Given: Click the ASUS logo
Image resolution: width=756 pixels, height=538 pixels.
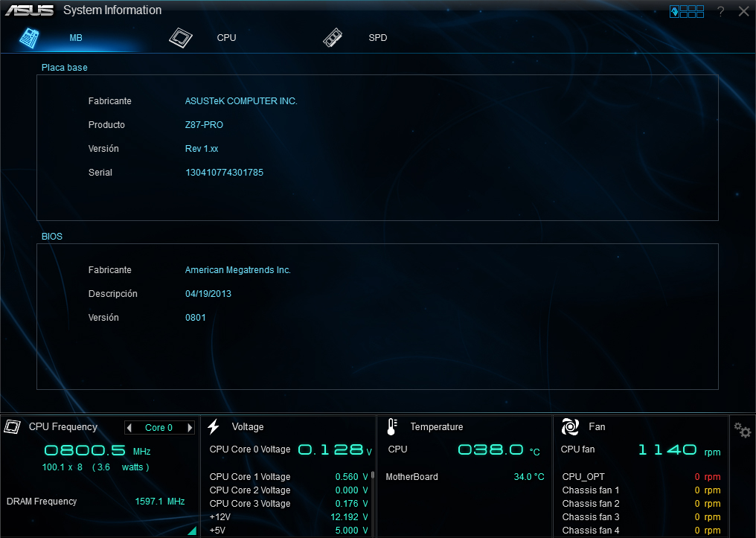Looking at the screenshot, I should (x=30, y=10).
